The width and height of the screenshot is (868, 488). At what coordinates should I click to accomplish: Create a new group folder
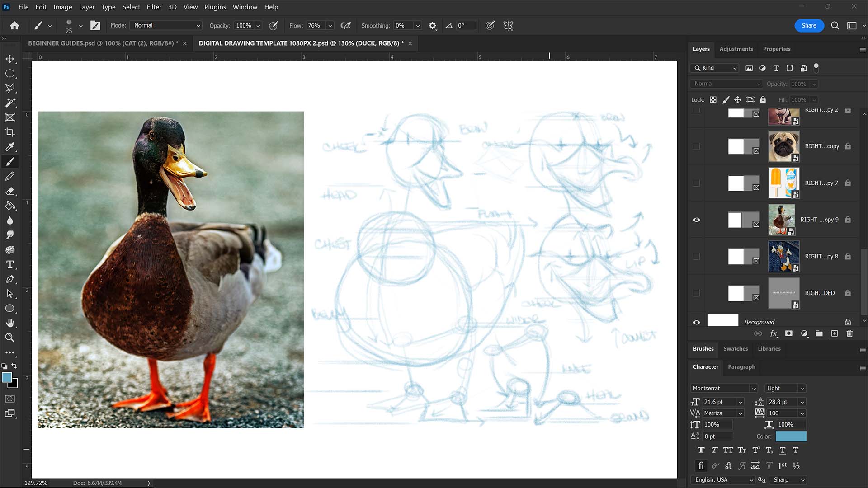819,333
